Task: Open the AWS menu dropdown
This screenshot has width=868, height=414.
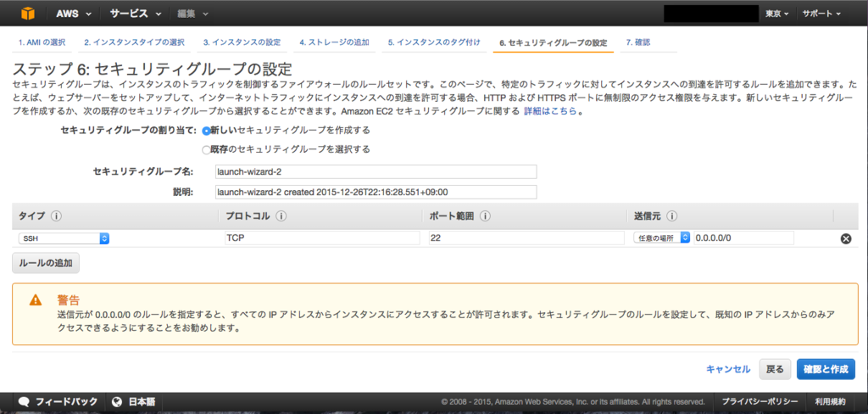Action: [73, 14]
